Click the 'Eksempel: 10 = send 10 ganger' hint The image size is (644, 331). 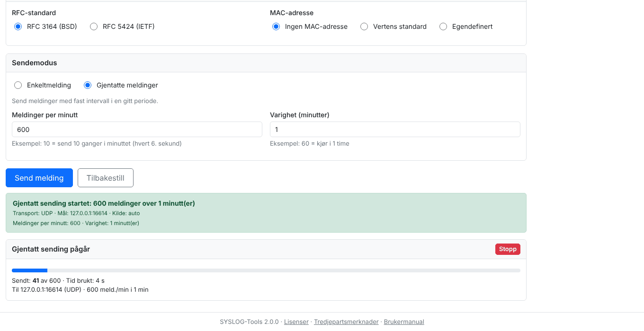(97, 143)
